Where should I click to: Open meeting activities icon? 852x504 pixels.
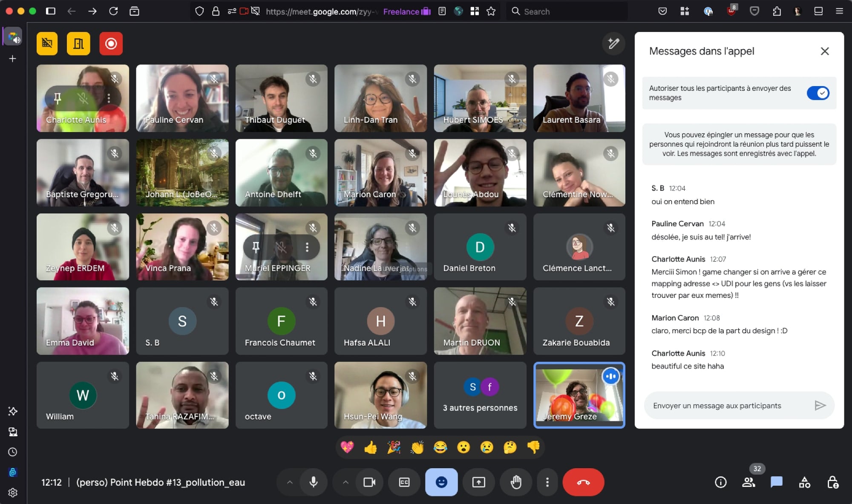[x=804, y=482]
